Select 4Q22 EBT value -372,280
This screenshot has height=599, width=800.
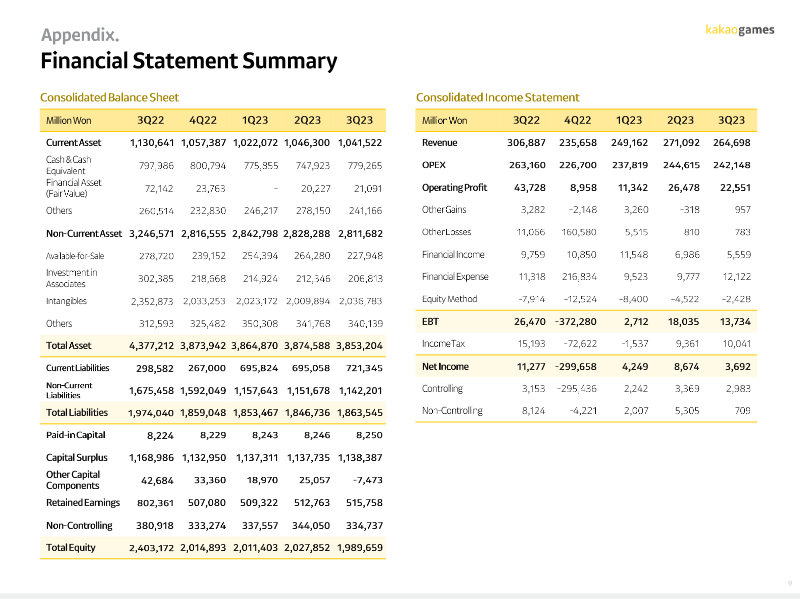coord(576,322)
